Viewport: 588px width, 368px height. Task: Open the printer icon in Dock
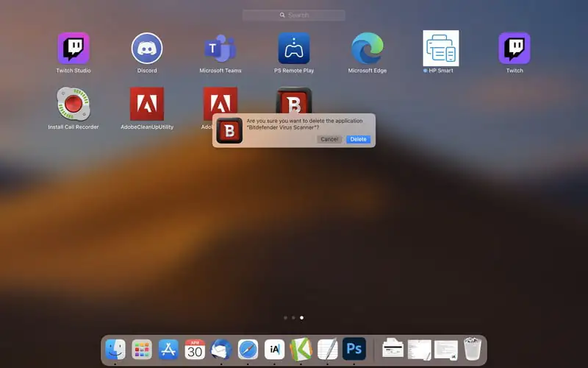(x=392, y=348)
